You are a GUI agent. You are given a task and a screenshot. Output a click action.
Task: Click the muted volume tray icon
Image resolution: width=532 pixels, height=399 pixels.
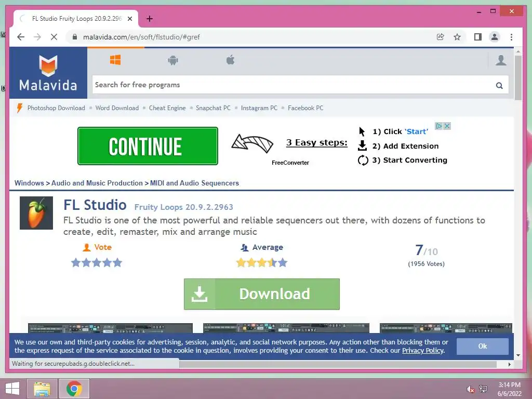point(470,389)
